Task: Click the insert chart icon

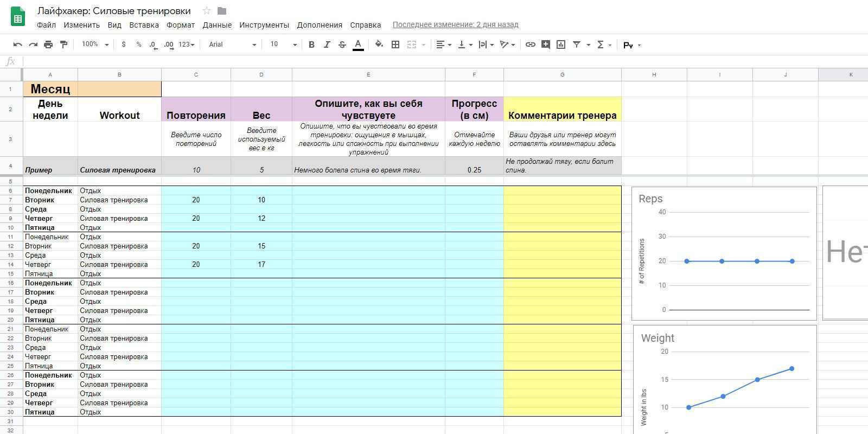Action: point(561,44)
